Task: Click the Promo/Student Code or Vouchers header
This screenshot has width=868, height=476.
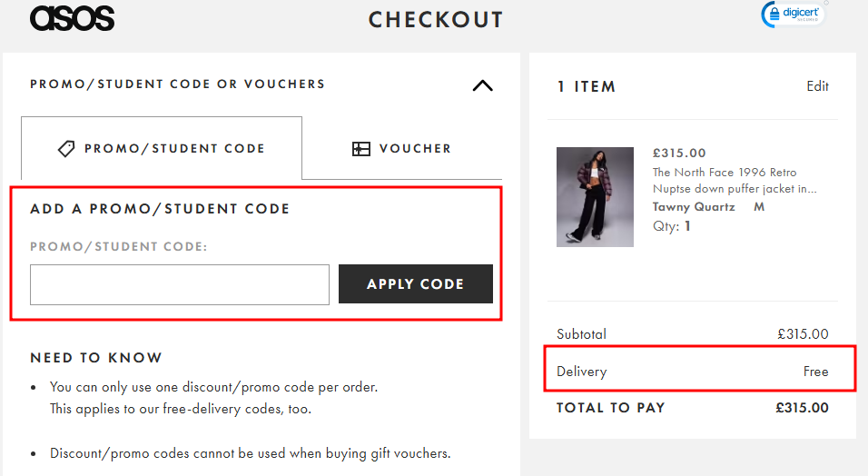Action: 177,84
